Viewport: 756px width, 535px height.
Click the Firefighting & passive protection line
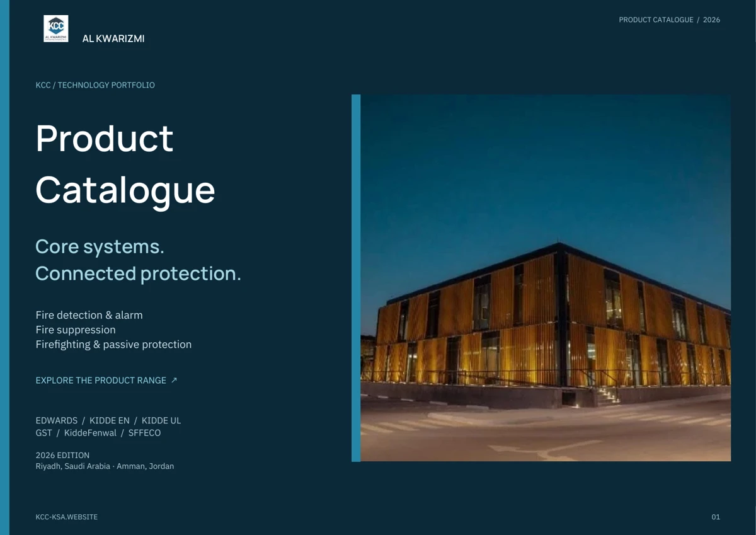113,344
